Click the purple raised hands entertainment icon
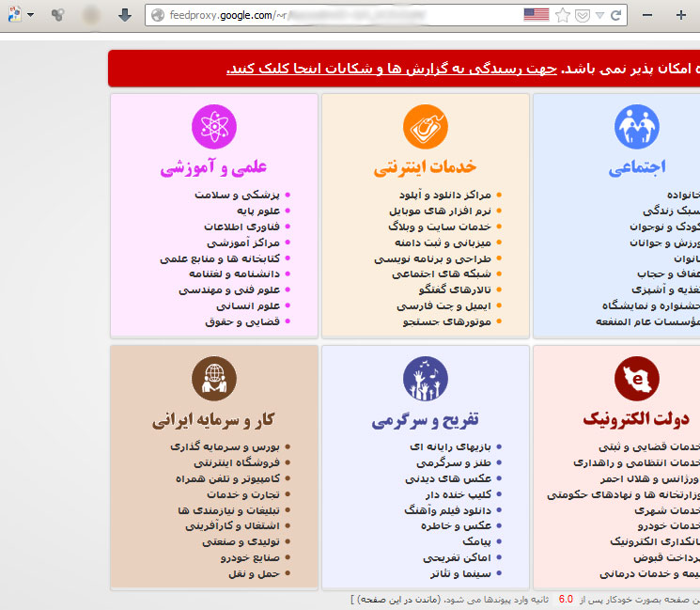This screenshot has width=700, height=610. (426, 379)
